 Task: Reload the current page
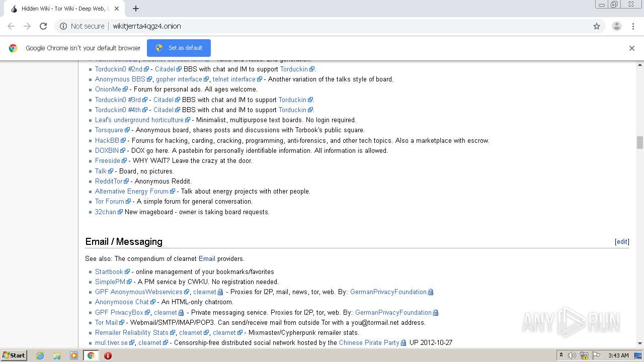(43, 26)
